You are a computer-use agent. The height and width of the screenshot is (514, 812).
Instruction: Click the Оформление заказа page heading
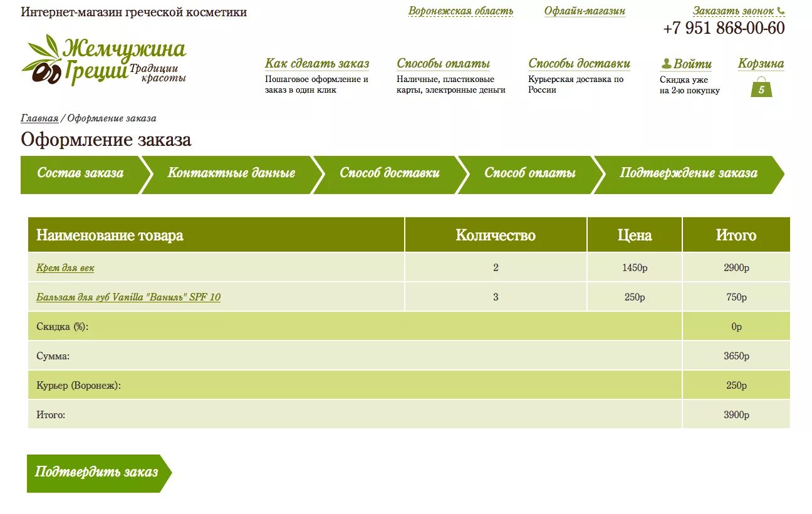click(106, 140)
